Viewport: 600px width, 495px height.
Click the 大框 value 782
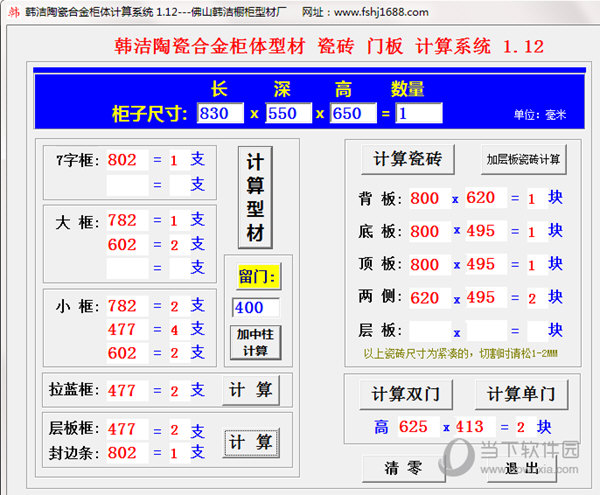(x=127, y=220)
